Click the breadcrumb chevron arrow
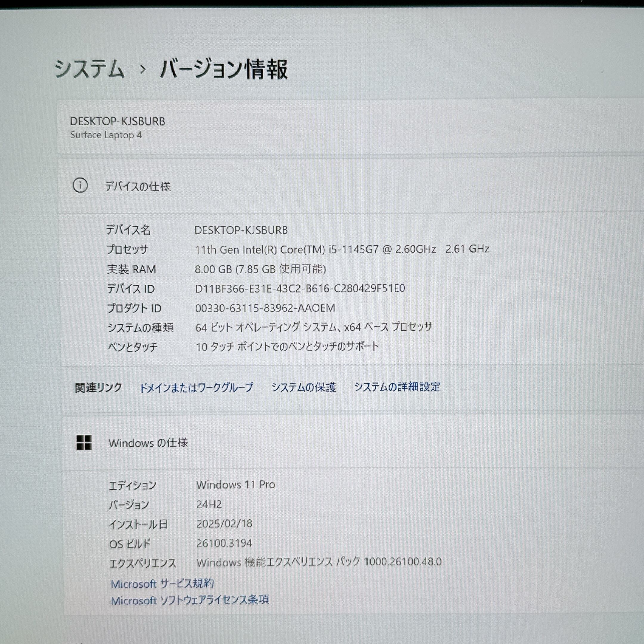Viewport: 644px width, 644px height. click(143, 69)
